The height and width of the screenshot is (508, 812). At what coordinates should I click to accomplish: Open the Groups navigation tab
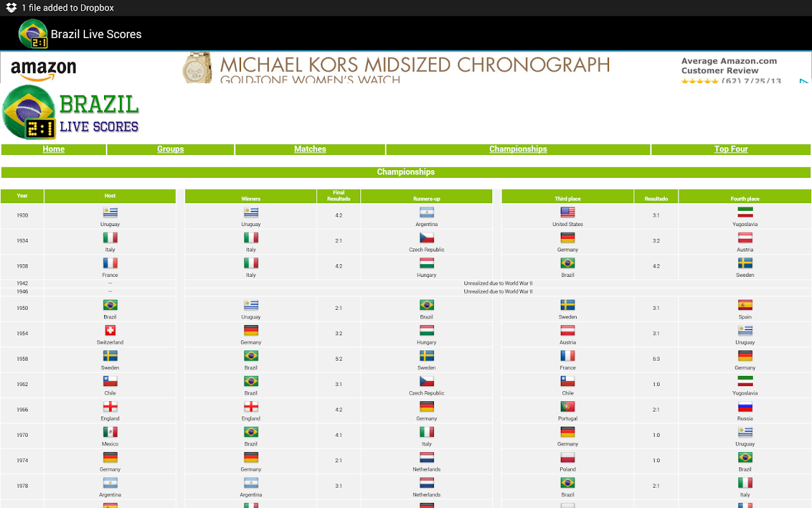[x=171, y=149]
